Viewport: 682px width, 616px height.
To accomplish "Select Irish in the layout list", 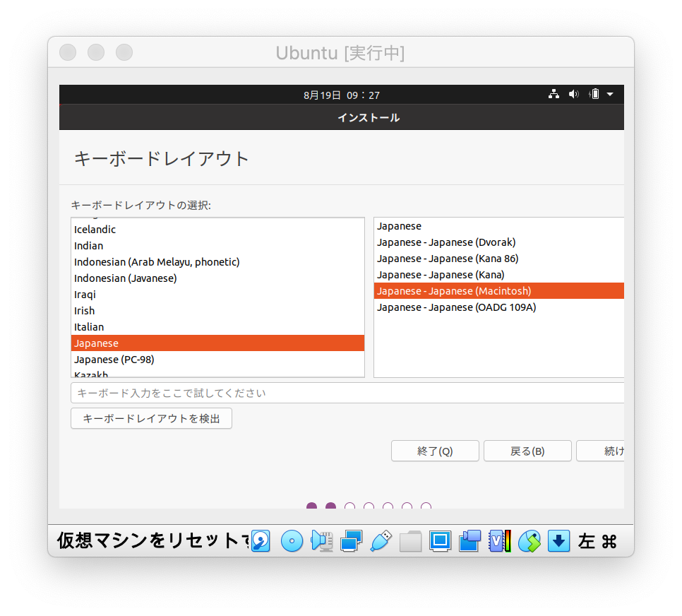I will pos(217,311).
